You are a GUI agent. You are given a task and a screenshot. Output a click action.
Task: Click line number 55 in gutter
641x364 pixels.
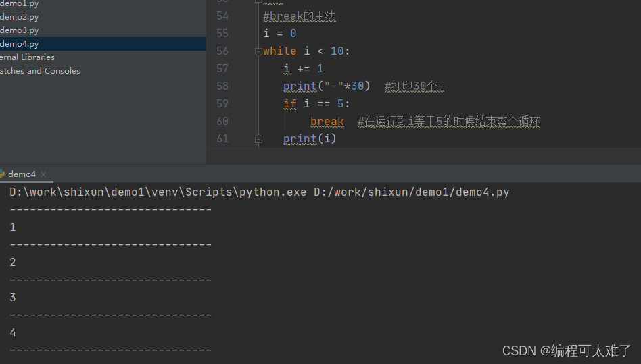point(222,34)
